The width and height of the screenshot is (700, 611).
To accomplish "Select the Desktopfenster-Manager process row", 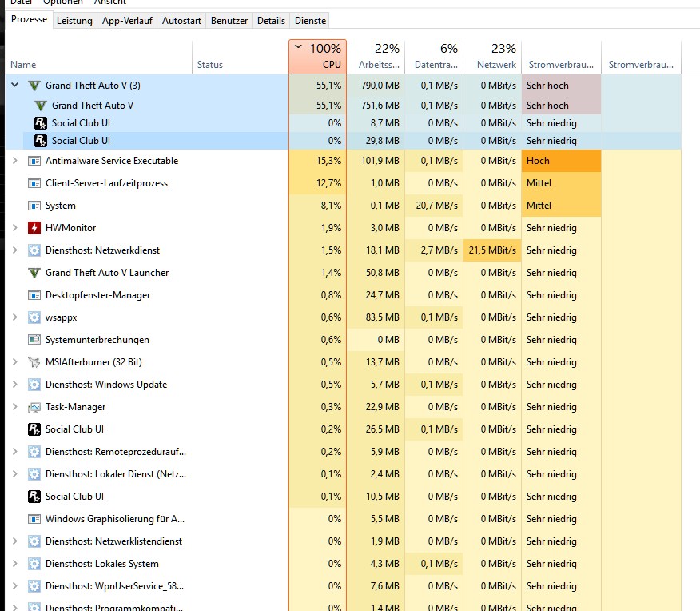I will click(x=343, y=295).
